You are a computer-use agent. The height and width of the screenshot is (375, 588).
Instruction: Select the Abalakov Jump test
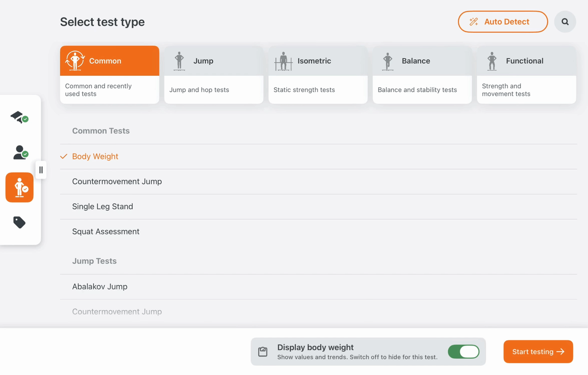(x=318, y=287)
